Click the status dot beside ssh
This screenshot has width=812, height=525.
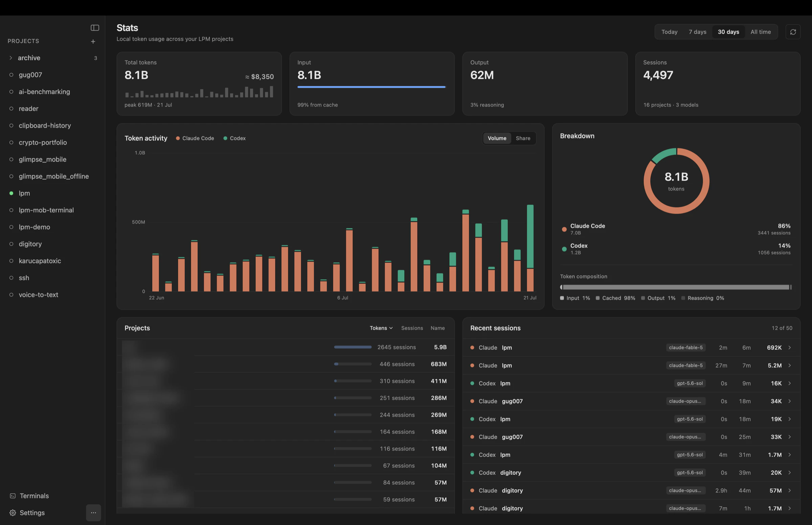coord(11,278)
